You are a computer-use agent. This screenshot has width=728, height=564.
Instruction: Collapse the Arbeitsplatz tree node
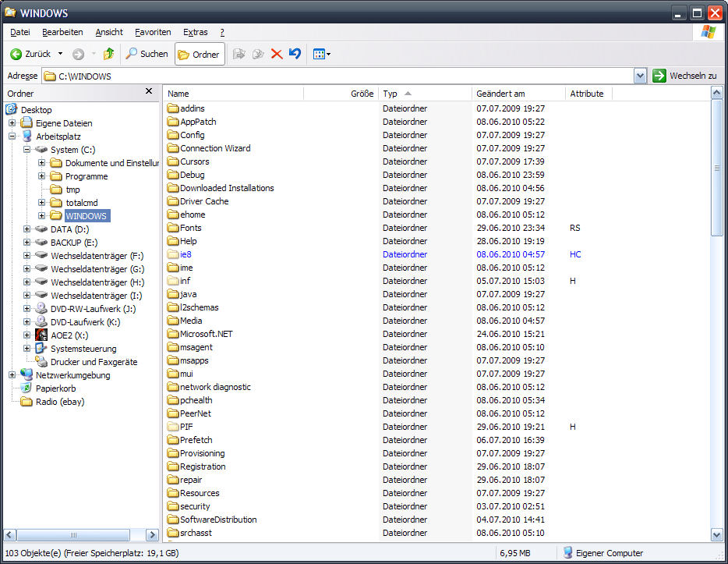pyautogui.click(x=12, y=136)
